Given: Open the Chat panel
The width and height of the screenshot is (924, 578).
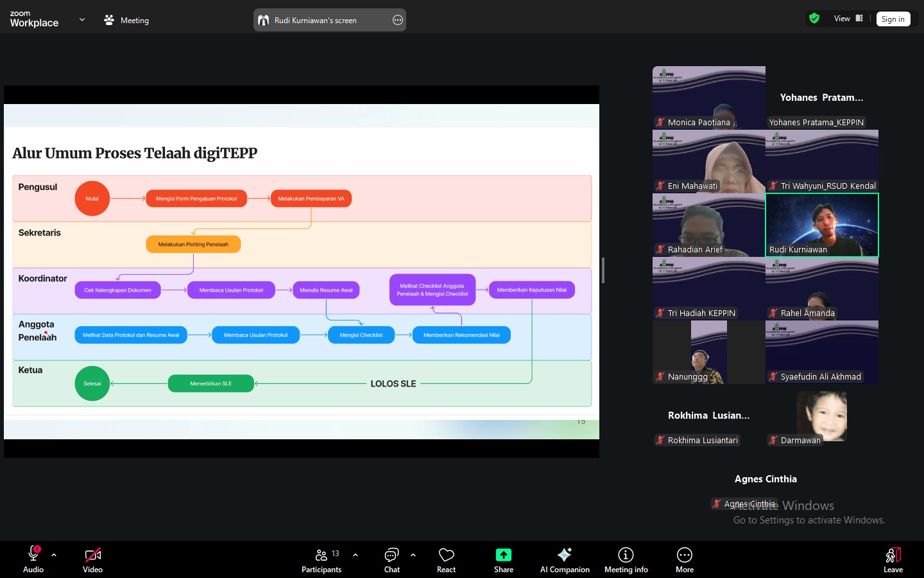Looking at the screenshot, I should (391, 560).
